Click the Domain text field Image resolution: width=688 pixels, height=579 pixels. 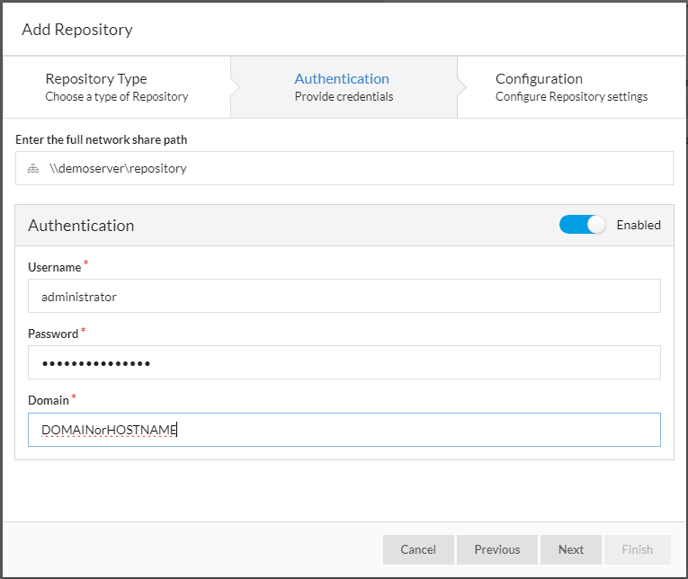tap(344, 429)
